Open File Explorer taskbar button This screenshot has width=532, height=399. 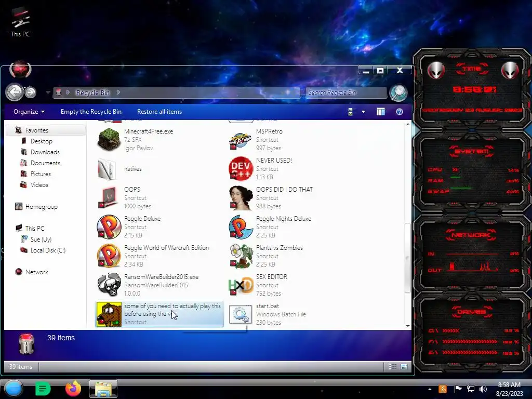[x=103, y=389]
